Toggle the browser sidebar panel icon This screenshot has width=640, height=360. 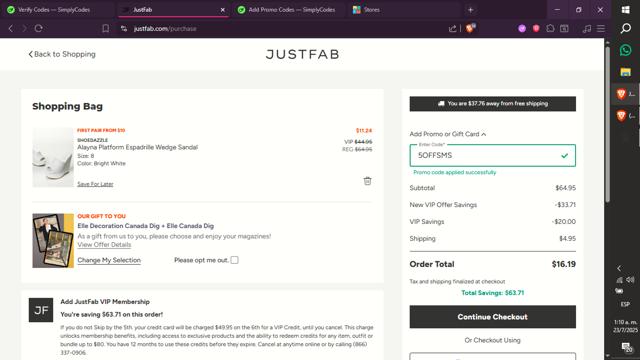[564, 29]
